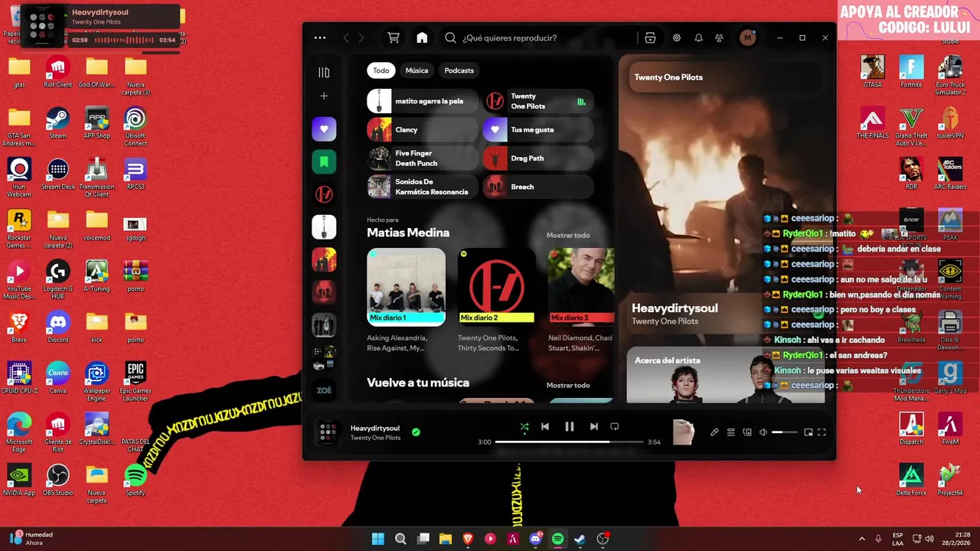Open the play queue
Image resolution: width=980 pixels, height=551 pixels.
[731, 432]
